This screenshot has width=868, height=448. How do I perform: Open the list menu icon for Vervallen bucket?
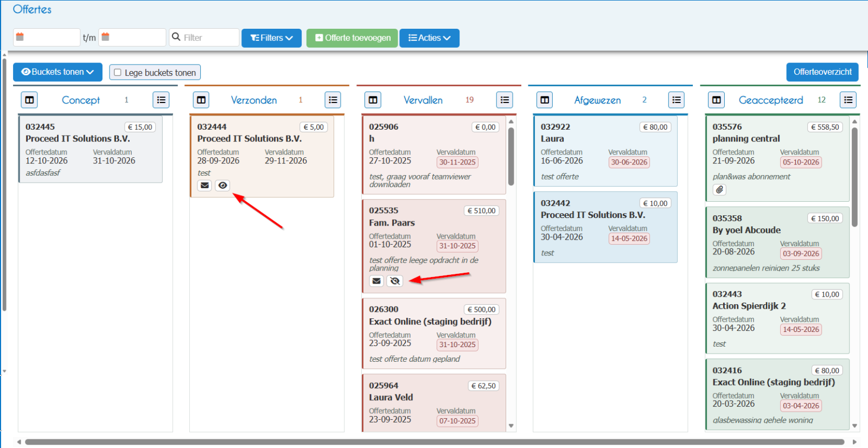coord(505,100)
